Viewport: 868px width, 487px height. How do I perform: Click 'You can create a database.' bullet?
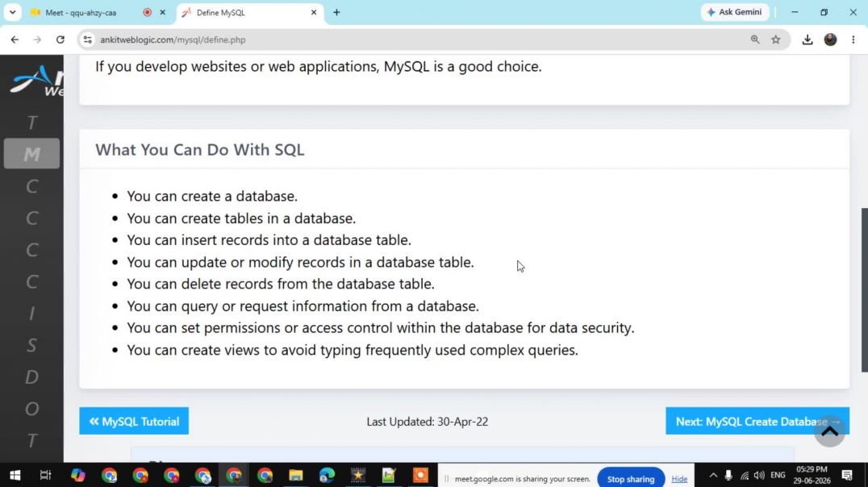point(212,197)
